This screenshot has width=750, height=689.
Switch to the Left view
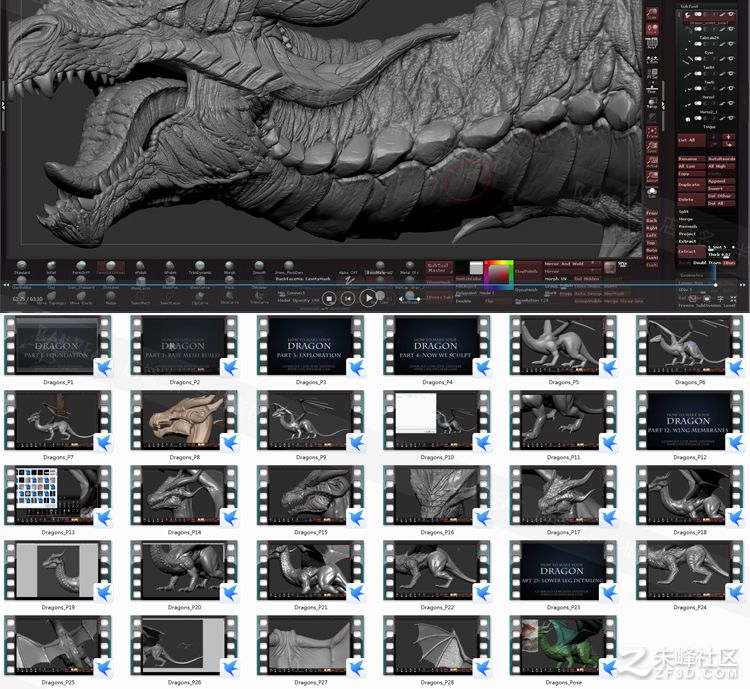(652, 235)
